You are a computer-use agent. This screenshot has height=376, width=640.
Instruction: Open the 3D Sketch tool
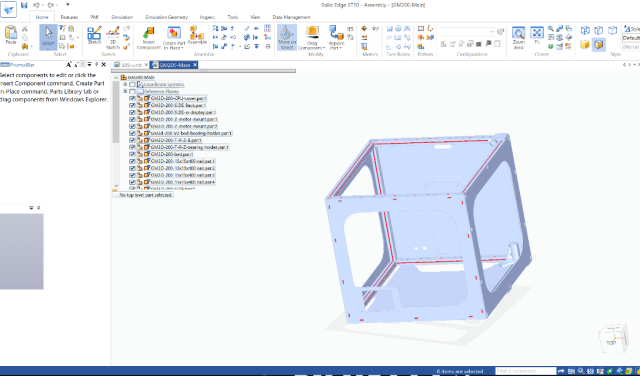pyautogui.click(x=113, y=38)
